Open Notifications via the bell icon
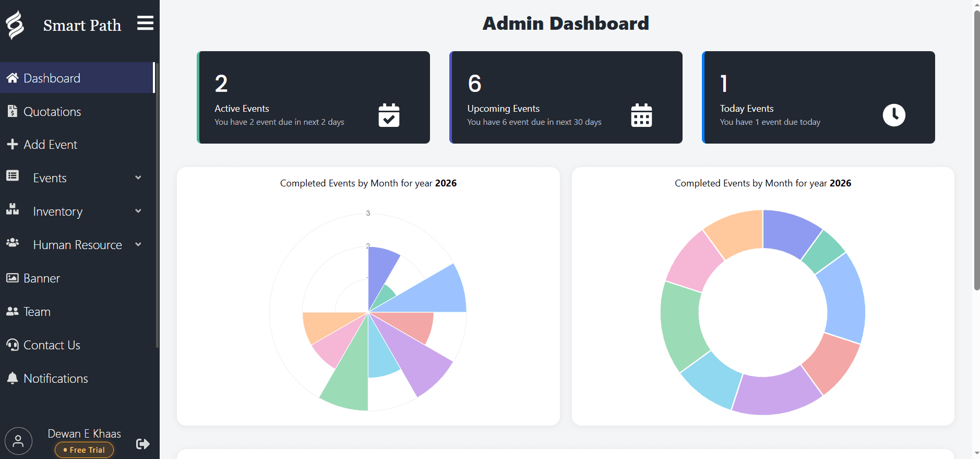This screenshot has width=980, height=459. point(13,378)
